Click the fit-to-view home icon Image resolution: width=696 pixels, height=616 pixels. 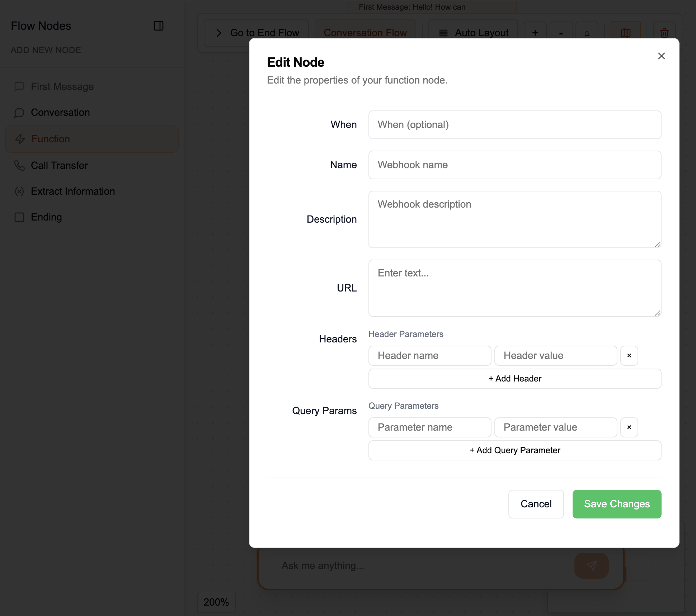click(587, 33)
